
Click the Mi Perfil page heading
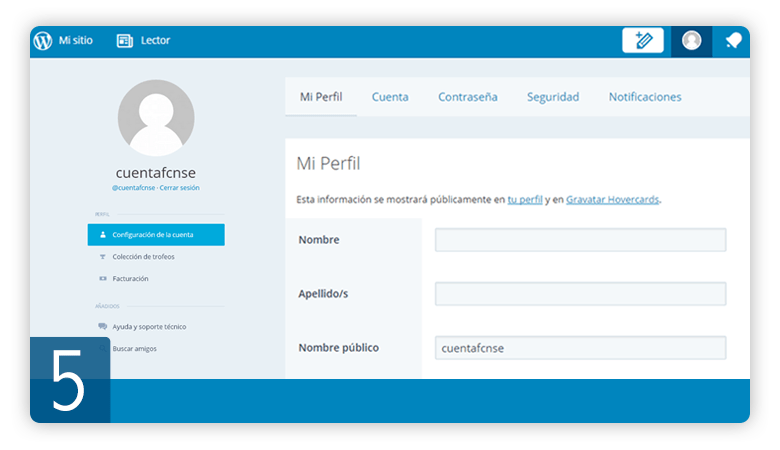point(328,163)
